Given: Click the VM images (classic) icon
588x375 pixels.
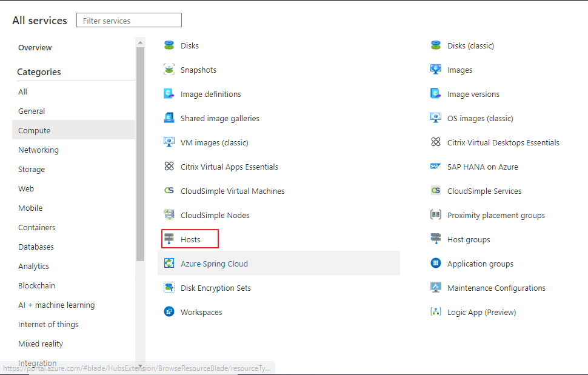Looking at the screenshot, I should [x=169, y=142].
